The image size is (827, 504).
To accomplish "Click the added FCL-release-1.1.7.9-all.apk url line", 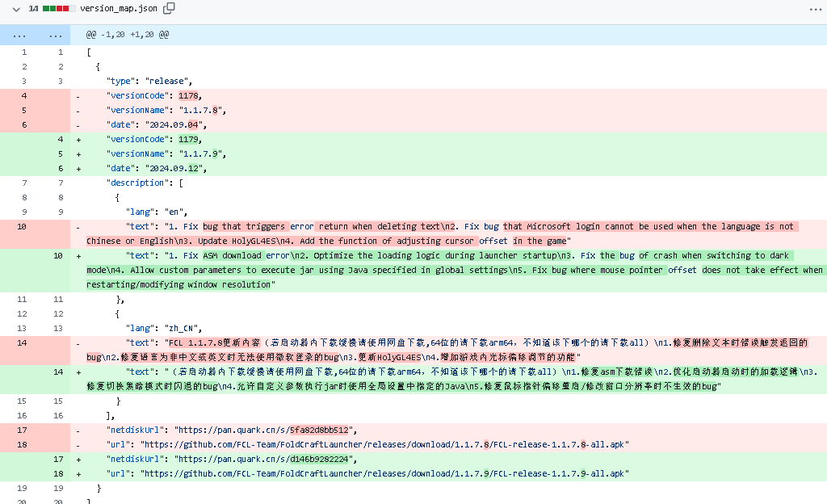I will [367, 473].
